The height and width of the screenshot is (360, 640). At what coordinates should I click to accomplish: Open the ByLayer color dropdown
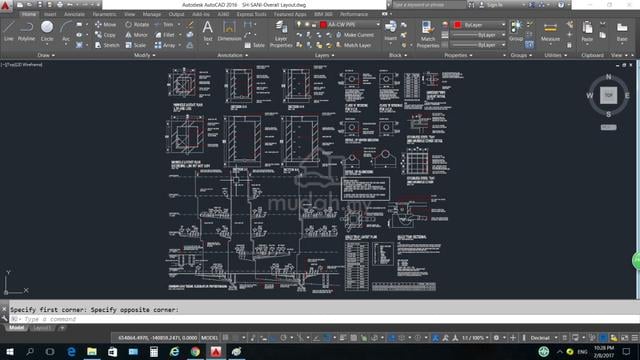pyautogui.click(x=479, y=25)
